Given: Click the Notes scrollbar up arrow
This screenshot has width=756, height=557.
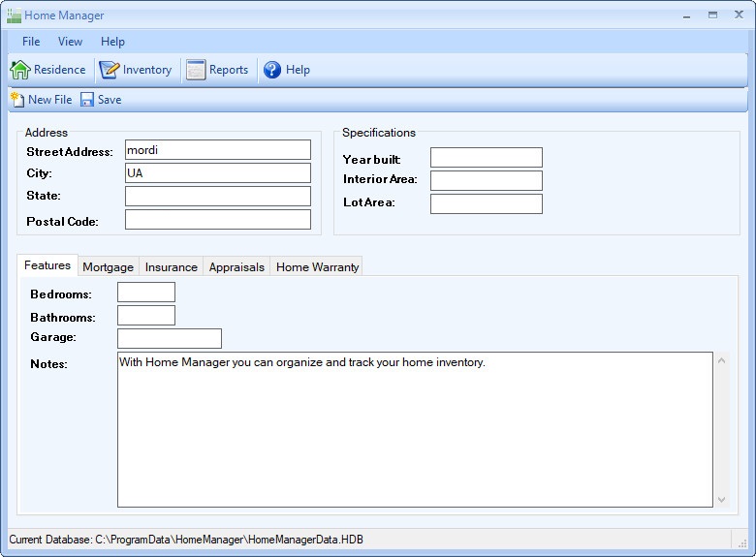Looking at the screenshot, I should [x=721, y=360].
